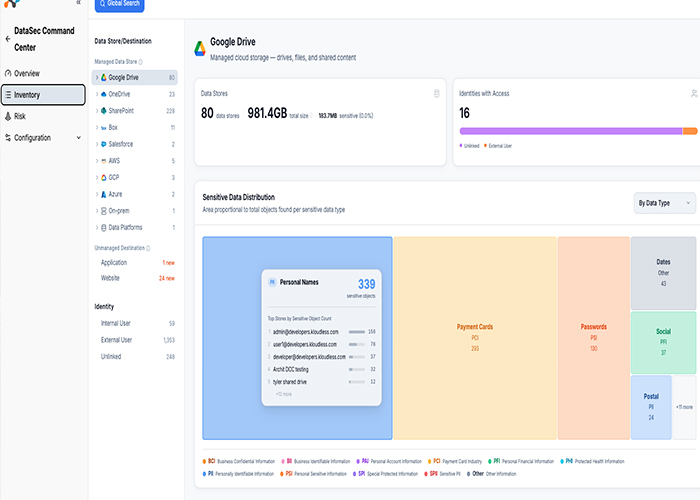
Task: Click the database icon in Data Stores card
Action: click(437, 94)
